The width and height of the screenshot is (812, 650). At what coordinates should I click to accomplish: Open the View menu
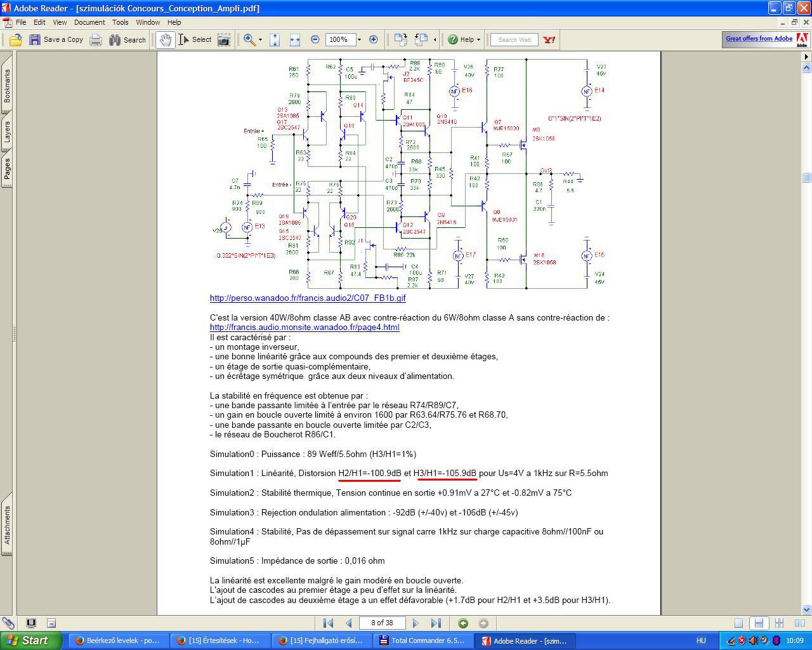pos(60,22)
